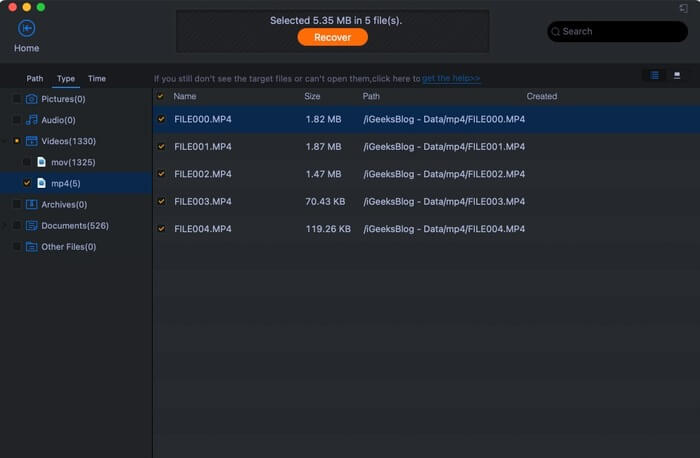This screenshot has width=700, height=458.
Task: Click the Audio music note icon
Action: click(x=31, y=120)
